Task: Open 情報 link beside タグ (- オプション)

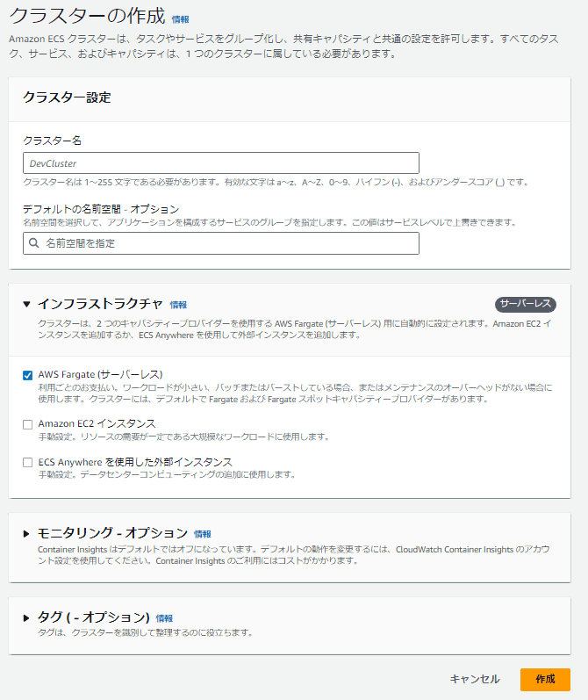Action: [x=164, y=618]
